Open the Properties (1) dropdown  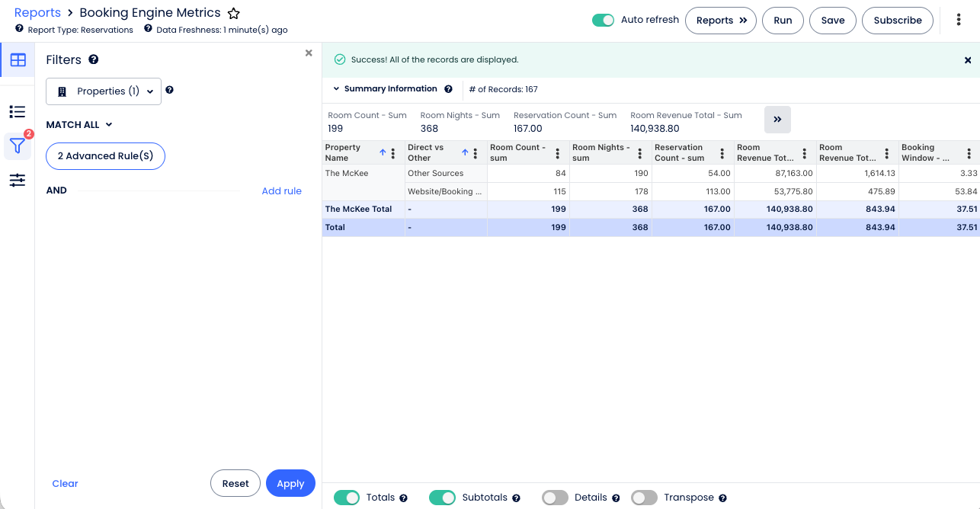pyautogui.click(x=104, y=91)
